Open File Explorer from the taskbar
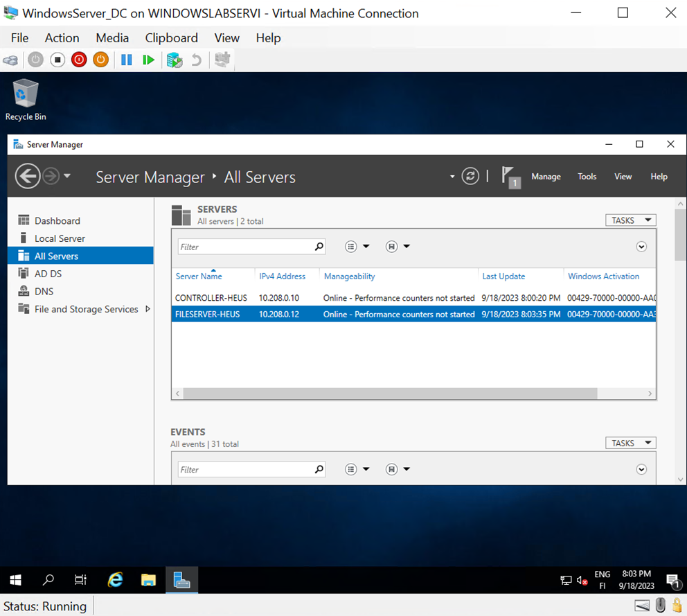This screenshot has width=687, height=616. [148, 580]
